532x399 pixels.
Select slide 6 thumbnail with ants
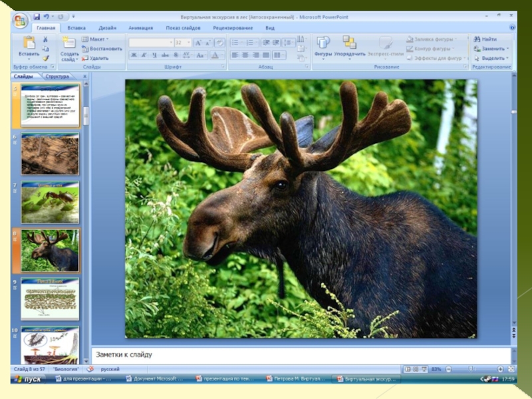[50, 154]
